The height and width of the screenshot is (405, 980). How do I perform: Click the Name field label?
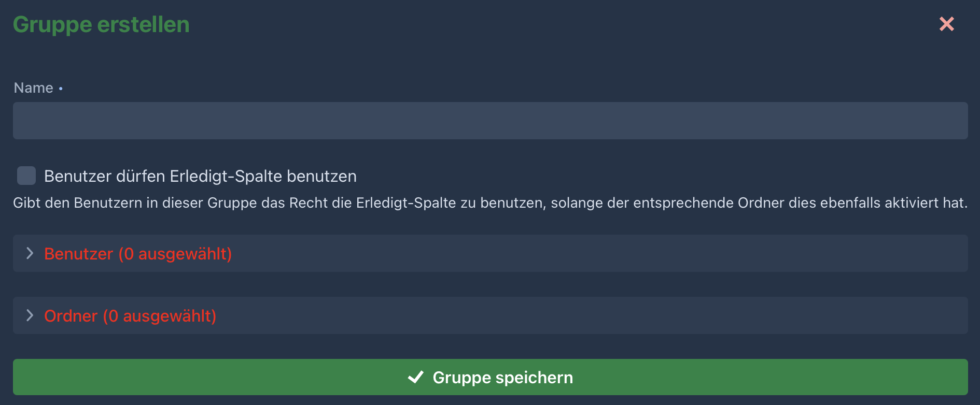click(33, 88)
